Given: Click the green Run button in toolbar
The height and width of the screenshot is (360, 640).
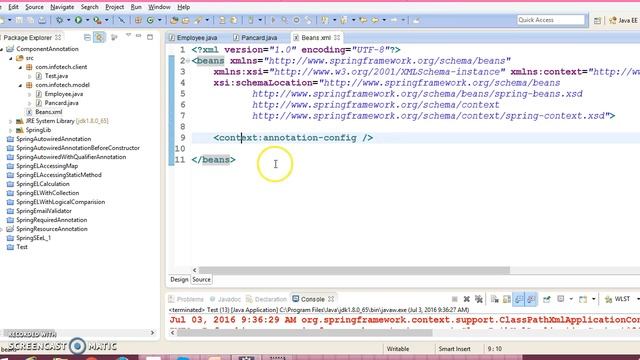Looking at the screenshot, I should [x=78, y=20].
